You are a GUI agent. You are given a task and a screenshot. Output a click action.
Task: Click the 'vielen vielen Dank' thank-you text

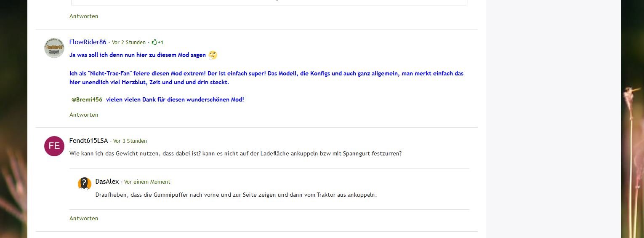[175, 100]
